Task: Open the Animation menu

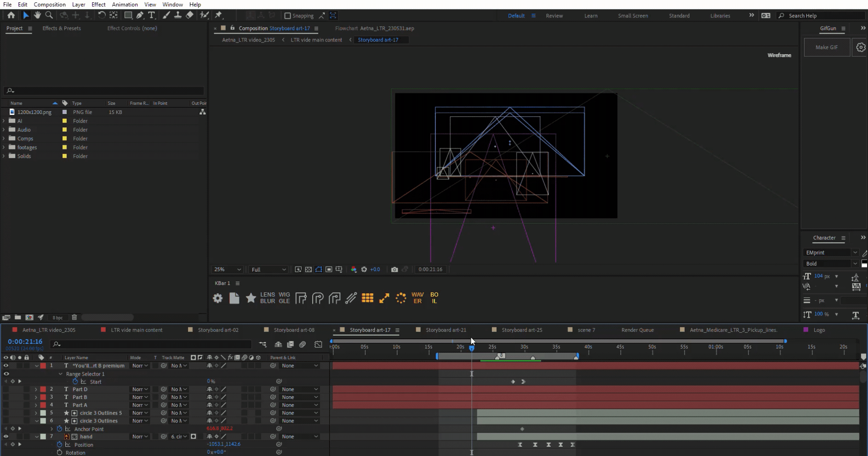Action: point(125,5)
